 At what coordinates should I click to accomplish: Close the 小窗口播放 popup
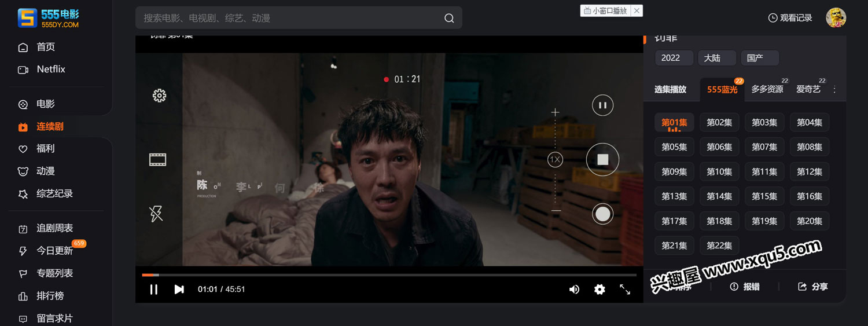pos(637,10)
